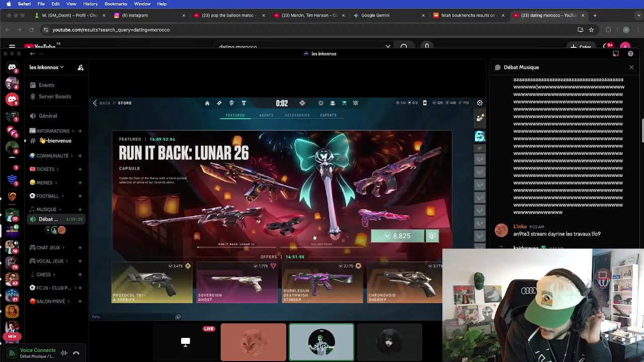Click the orange cat avatar voice tile
The height and width of the screenshot is (362, 644).
253,342
